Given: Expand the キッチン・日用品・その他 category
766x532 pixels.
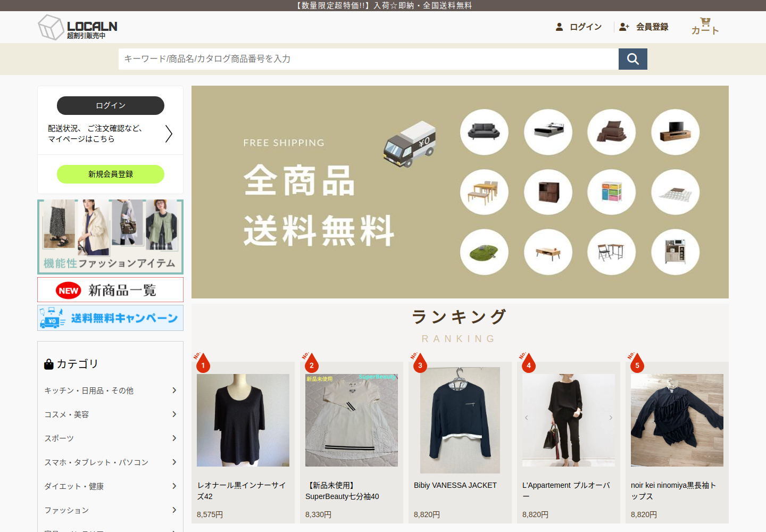Looking at the screenshot, I should coord(110,390).
